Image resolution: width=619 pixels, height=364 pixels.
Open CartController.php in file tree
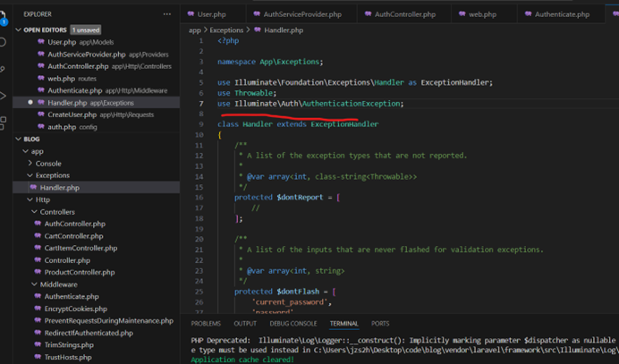97,236
